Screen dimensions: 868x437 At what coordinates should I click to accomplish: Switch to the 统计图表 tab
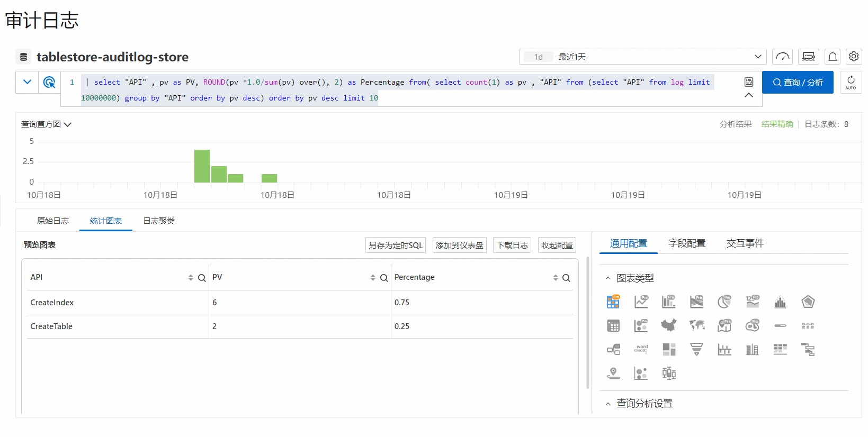(x=106, y=221)
